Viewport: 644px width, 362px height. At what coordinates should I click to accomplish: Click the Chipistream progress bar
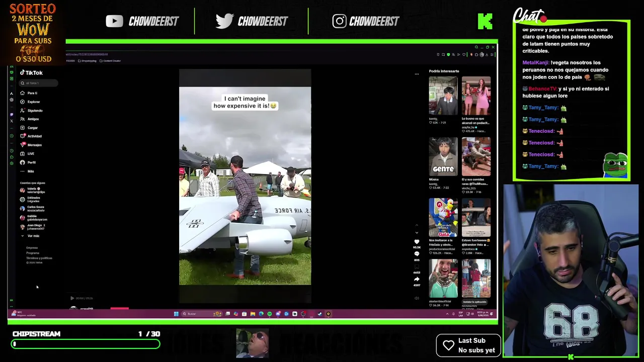pos(86,344)
